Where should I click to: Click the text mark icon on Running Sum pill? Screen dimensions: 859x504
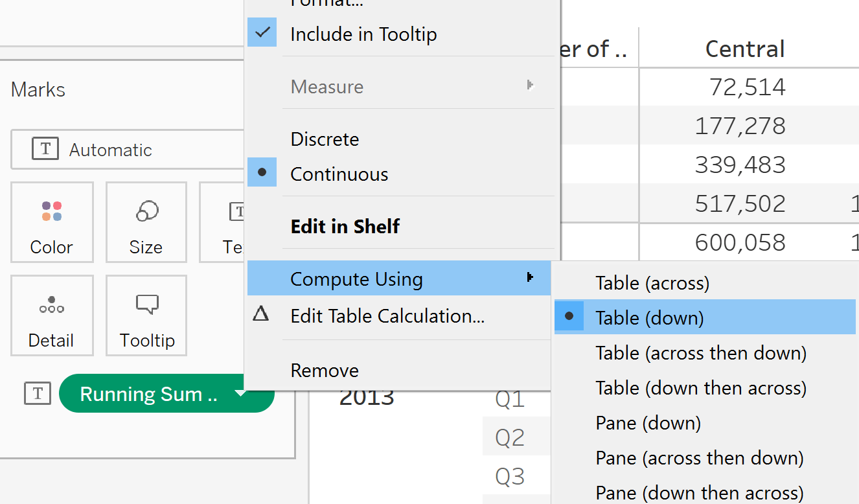[x=37, y=393]
